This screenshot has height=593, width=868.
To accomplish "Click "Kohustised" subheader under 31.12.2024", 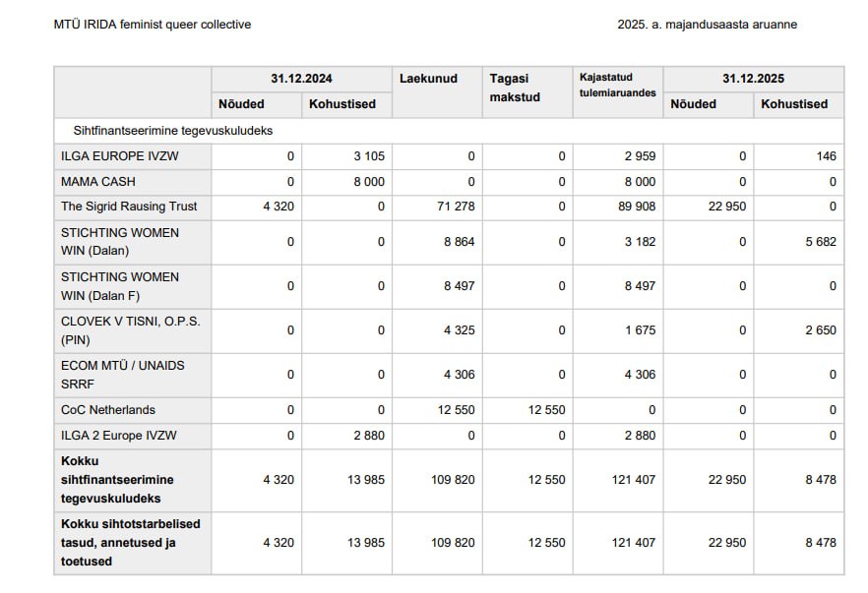I will coord(342,104).
